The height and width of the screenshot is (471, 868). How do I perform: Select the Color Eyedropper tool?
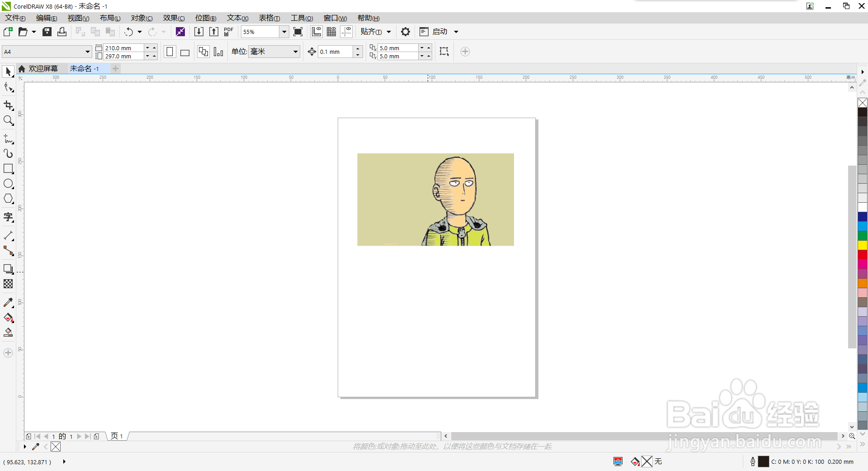8,302
